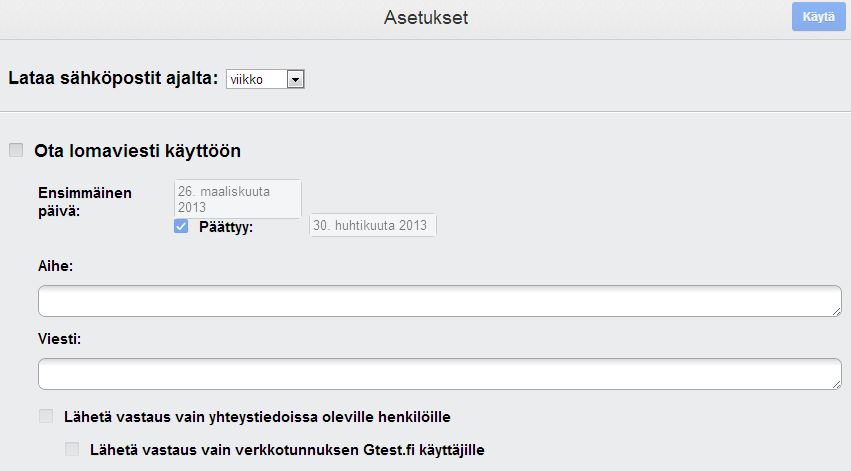The height and width of the screenshot is (471, 851).
Task: Uncheck the Päättyy checkbox
Action: [x=181, y=227]
